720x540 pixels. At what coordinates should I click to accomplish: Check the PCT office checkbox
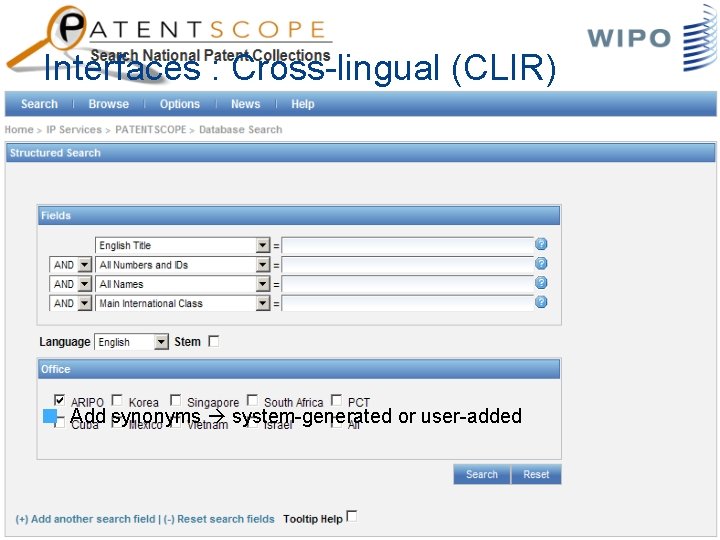(x=337, y=400)
